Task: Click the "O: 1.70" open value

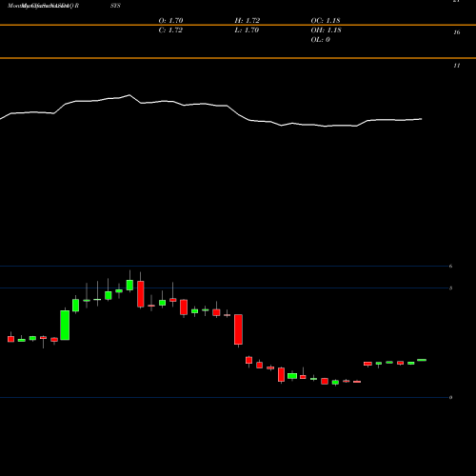Action: pyautogui.click(x=170, y=21)
